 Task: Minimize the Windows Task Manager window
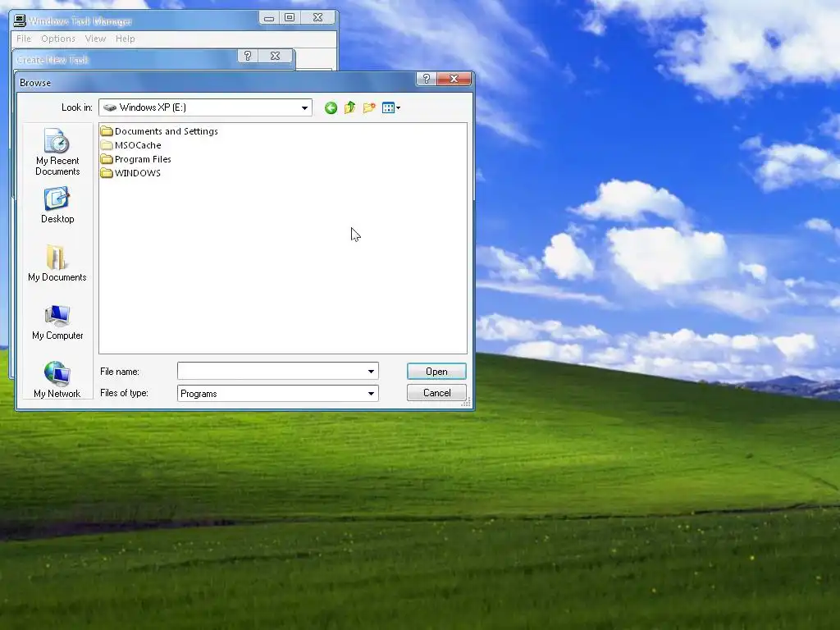coord(269,18)
